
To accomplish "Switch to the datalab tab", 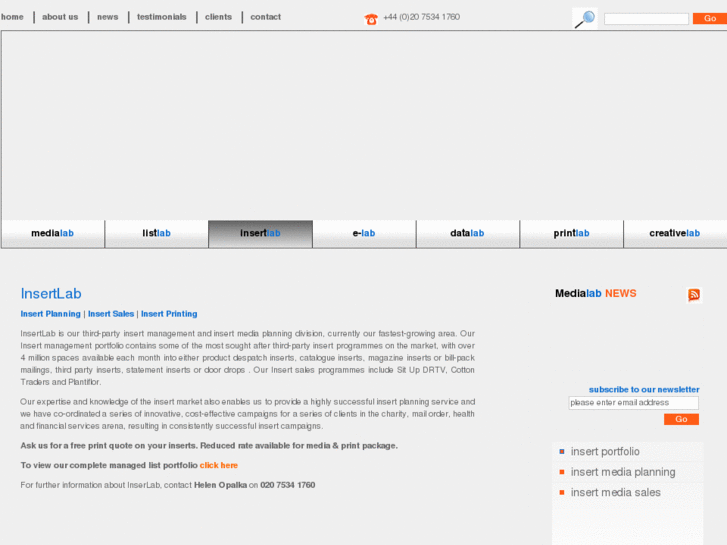I will (x=467, y=234).
